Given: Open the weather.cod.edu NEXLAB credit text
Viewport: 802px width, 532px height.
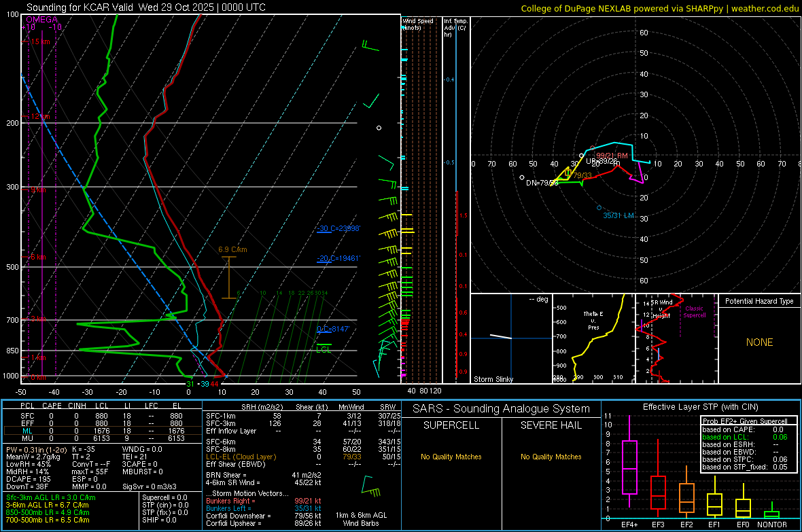Looking at the screenshot, I should pos(659,8).
